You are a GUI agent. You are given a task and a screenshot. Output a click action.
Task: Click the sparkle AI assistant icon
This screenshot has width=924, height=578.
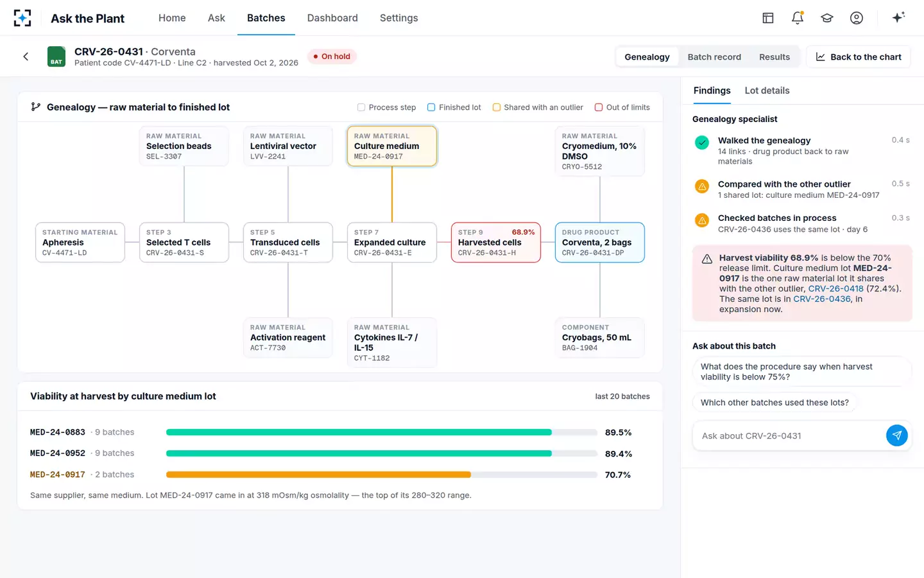coord(898,17)
